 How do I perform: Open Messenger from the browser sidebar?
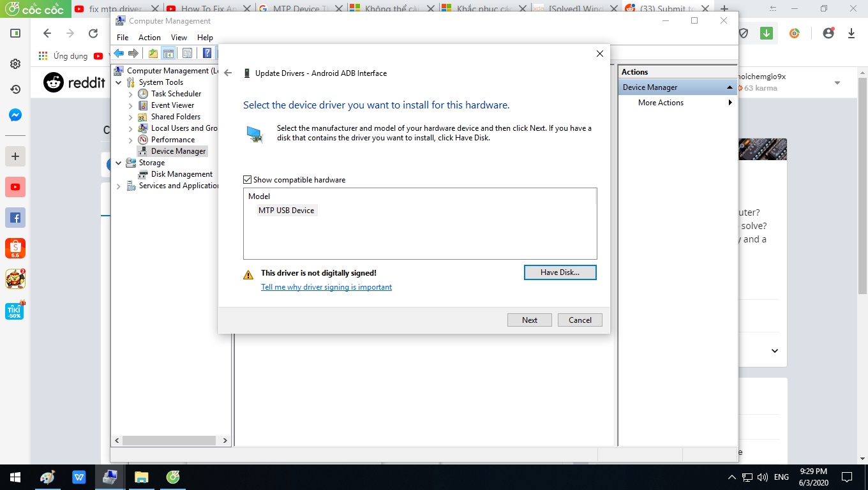click(15, 115)
